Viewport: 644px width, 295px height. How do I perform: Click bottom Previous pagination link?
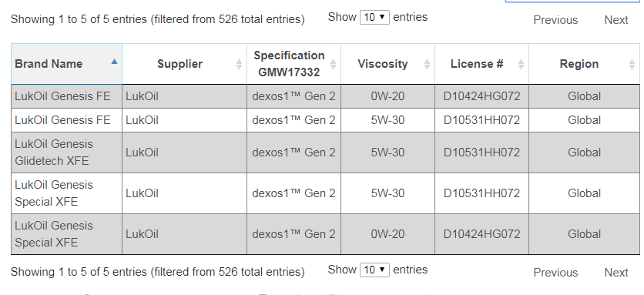tap(555, 273)
